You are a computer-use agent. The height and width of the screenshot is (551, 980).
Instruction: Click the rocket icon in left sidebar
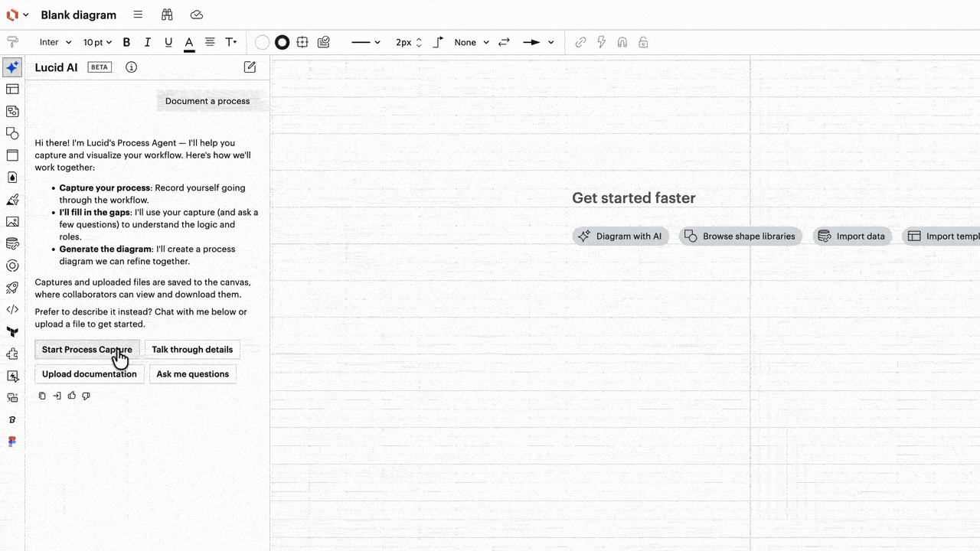pyautogui.click(x=12, y=289)
